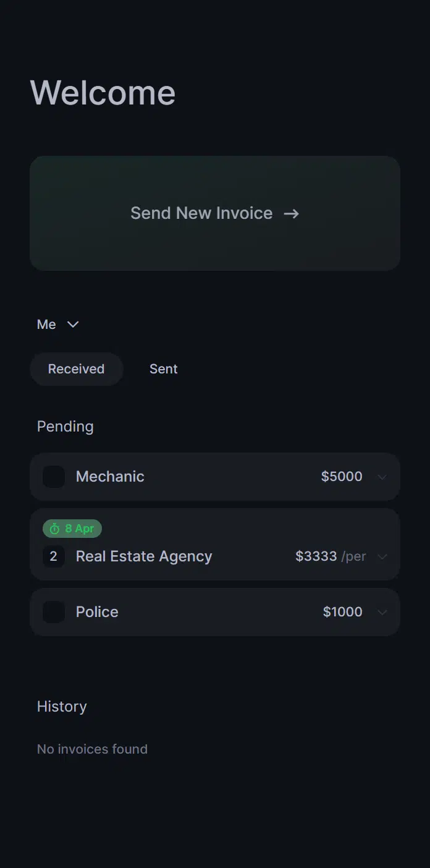Click the Pending section heading
The height and width of the screenshot is (868, 430).
(65, 426)
